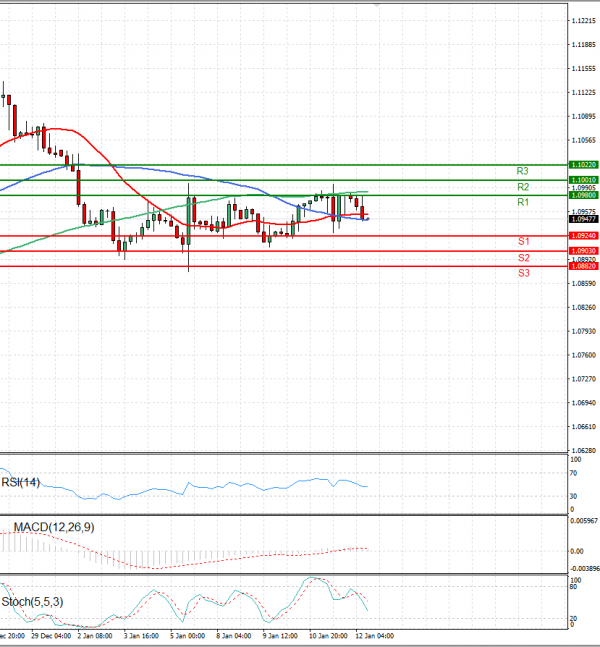Select the current price tag 1.09477

583,219
